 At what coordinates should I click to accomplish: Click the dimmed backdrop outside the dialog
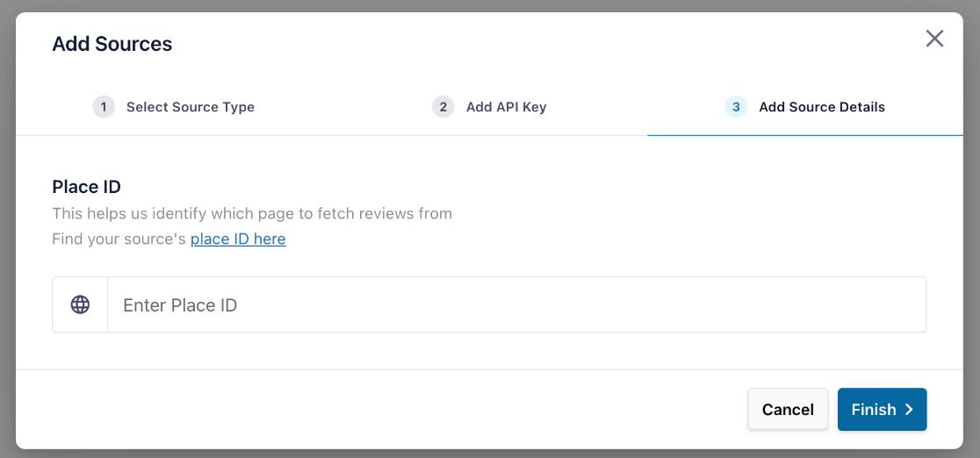[7, 228]
